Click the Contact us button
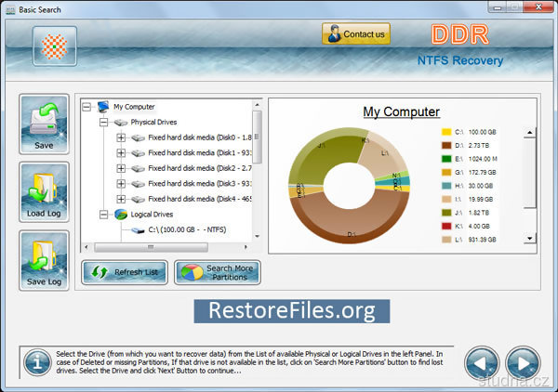The image size is (558, 392). (356, 34)
